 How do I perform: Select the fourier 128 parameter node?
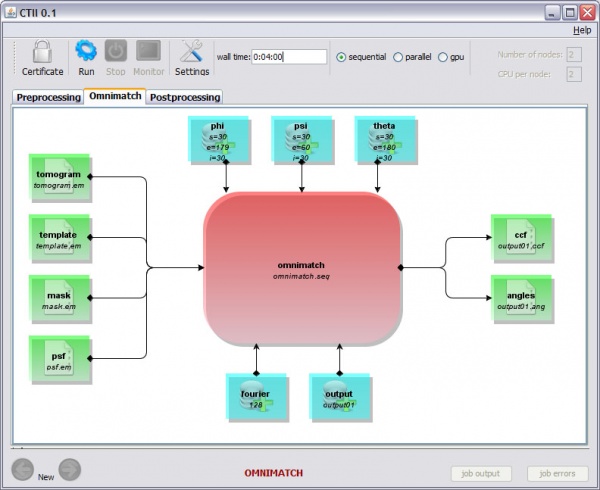257,399
